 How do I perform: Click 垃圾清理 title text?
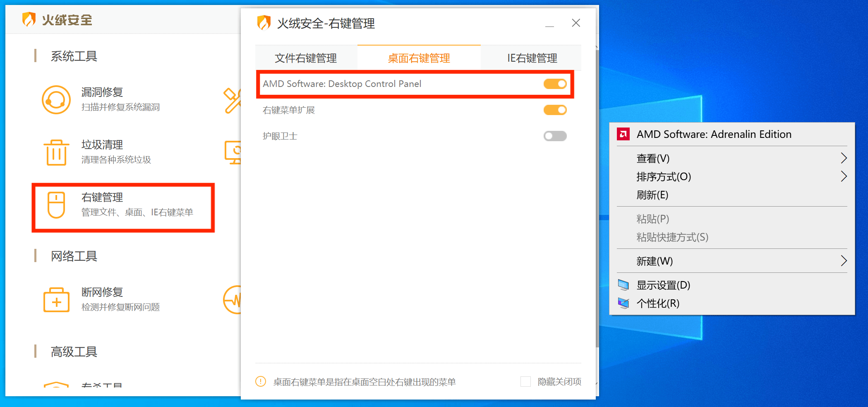coord(102,144)
